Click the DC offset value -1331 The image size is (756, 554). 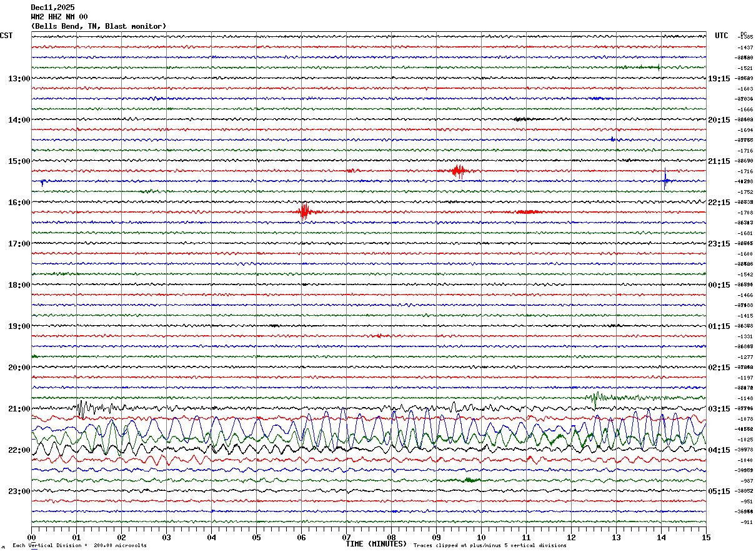[x=745, y=336]
